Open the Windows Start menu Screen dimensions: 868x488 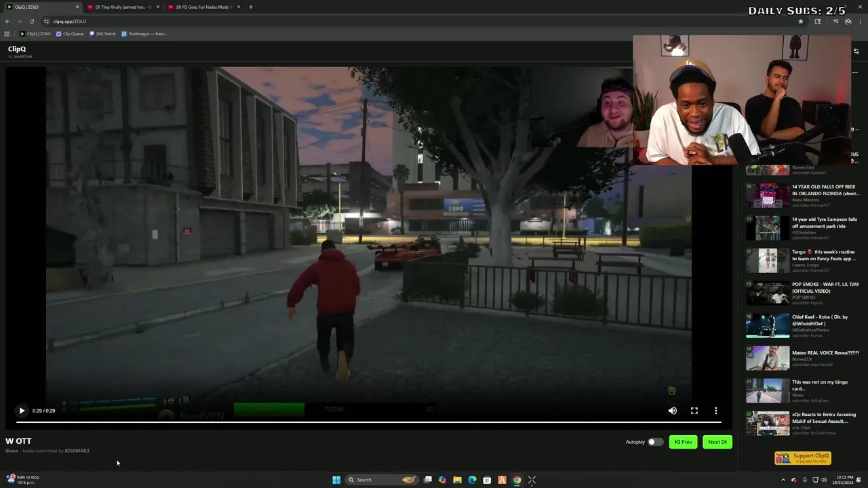336,480
